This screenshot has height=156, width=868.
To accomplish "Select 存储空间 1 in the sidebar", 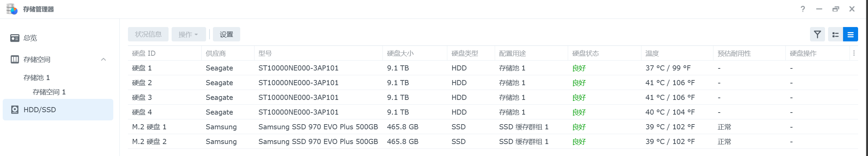I will (x=49, y=92).
